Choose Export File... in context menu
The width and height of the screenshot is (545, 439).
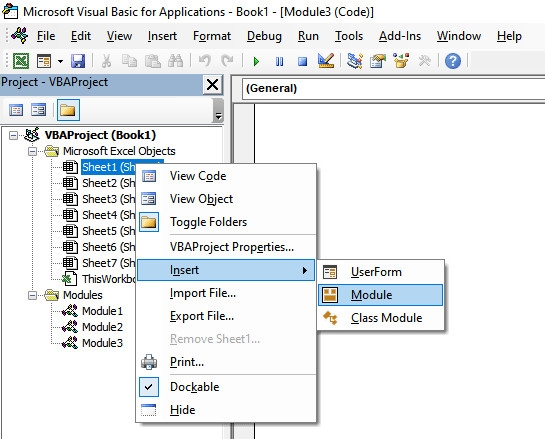(226, 316)
